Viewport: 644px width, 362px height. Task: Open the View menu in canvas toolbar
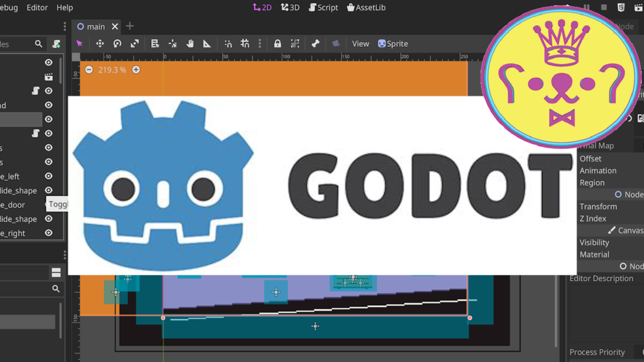(x=361, y=43)
